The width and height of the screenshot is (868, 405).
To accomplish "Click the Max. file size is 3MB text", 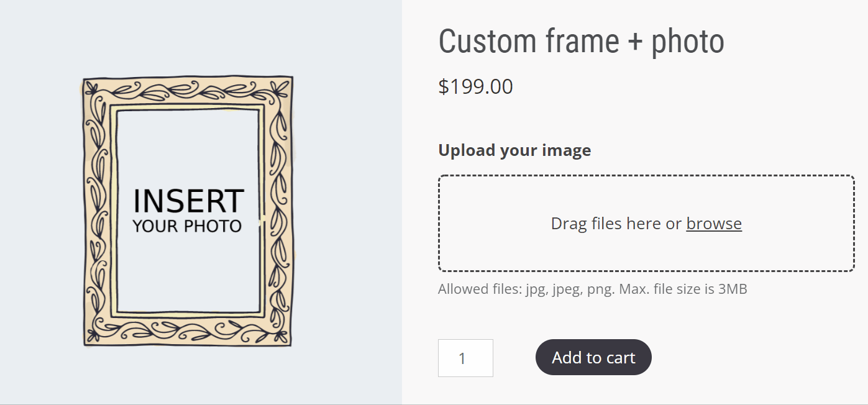I will point(683,289).
